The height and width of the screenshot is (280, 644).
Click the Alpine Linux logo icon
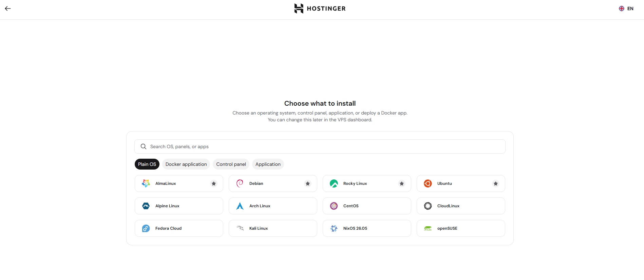[146, 206]
